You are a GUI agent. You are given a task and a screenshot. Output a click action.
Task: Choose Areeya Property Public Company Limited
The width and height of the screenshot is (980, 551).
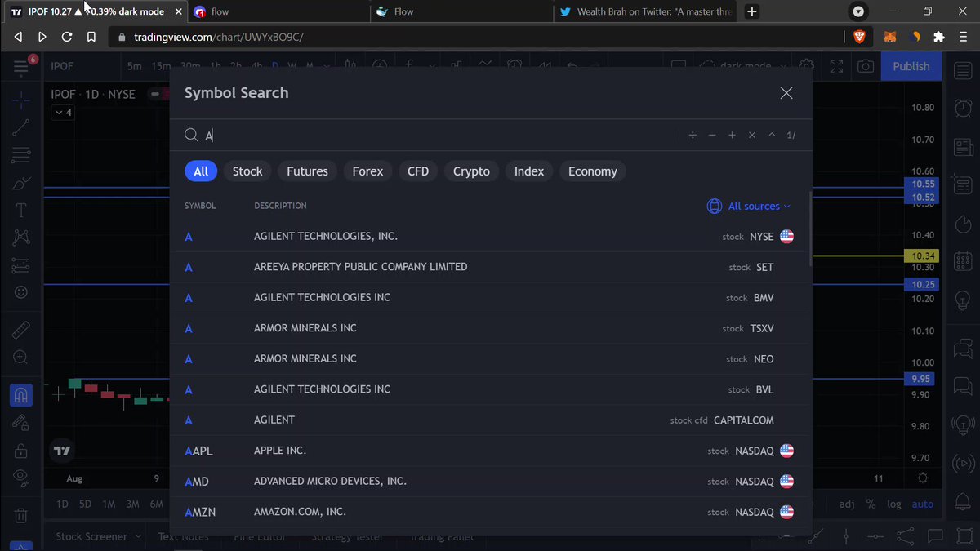pyautogui.click(x=489, y=267)
